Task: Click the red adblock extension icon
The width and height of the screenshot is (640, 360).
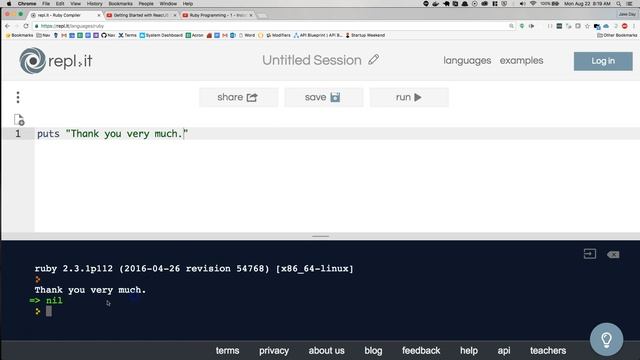Action: (x=624, y=26)
